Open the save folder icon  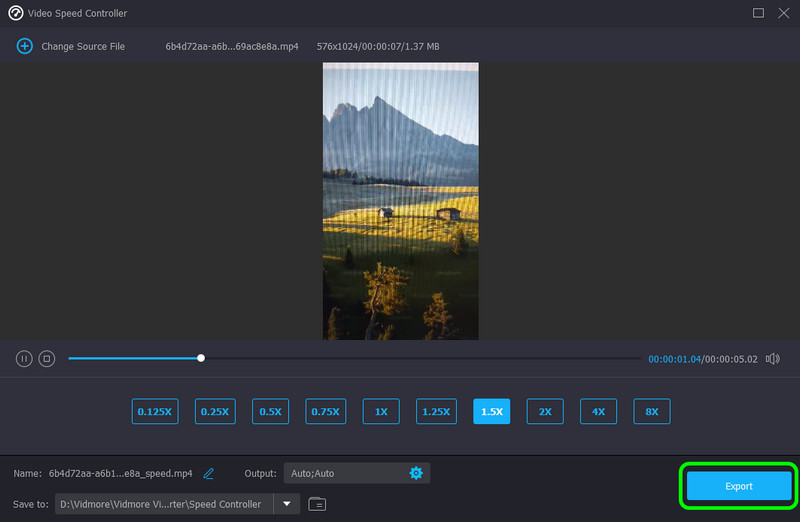point(317,504)
